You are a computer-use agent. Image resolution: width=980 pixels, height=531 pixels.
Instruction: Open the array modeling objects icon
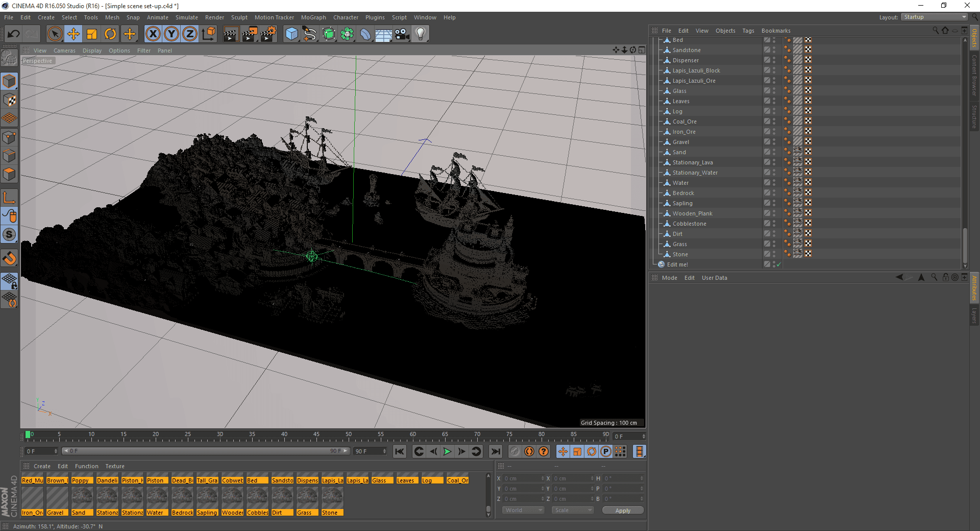(347, 34)
